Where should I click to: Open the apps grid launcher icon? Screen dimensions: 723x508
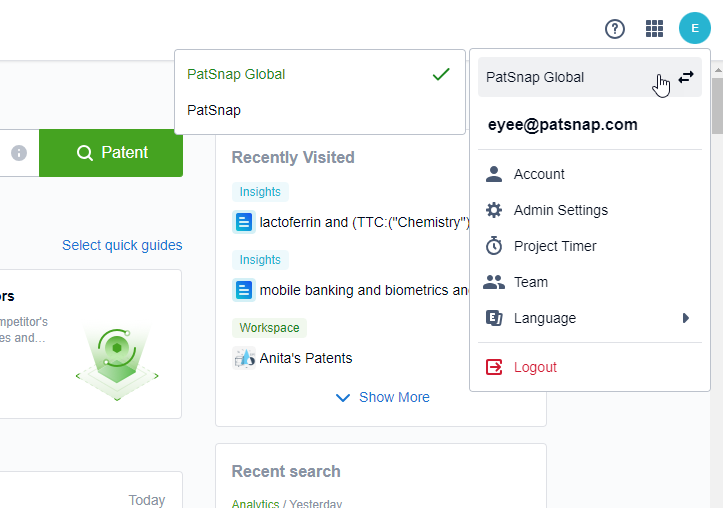(654, 28)
